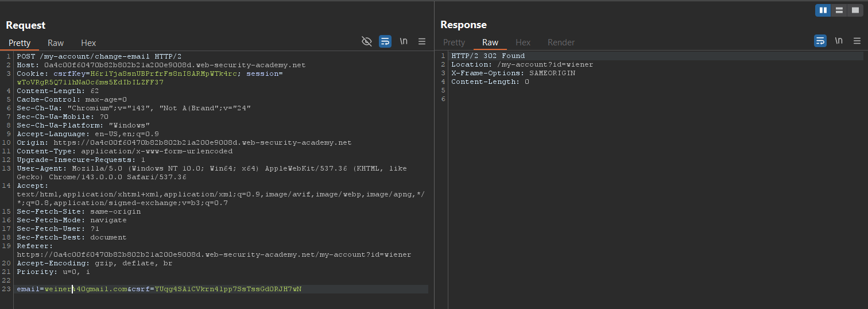Toggle the \n newline display in Response panel
This screenshot has height=309, width=868.
(x=839, y=41)
